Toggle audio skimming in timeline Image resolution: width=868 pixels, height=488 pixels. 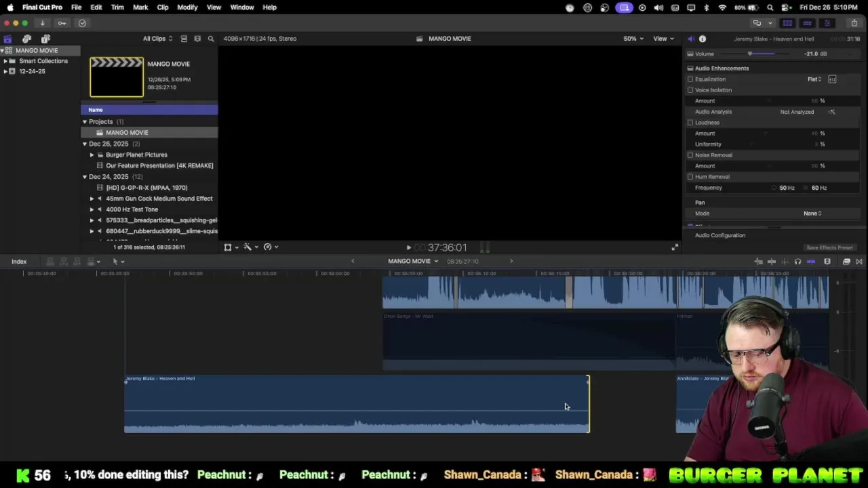pos(785,262)
